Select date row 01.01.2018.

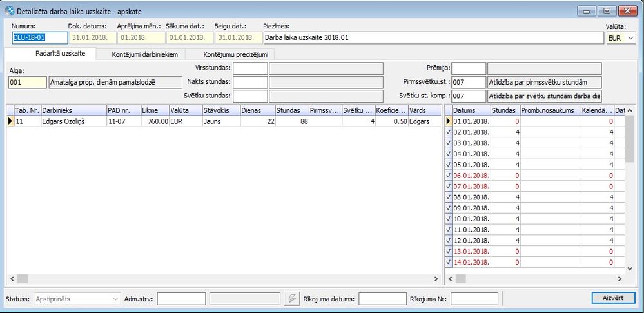pos(471,122)
